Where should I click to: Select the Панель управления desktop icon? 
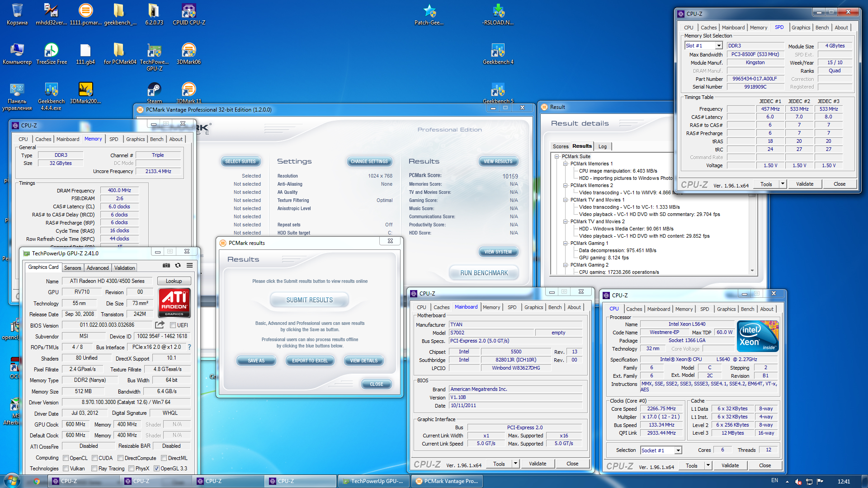[17, 96]
